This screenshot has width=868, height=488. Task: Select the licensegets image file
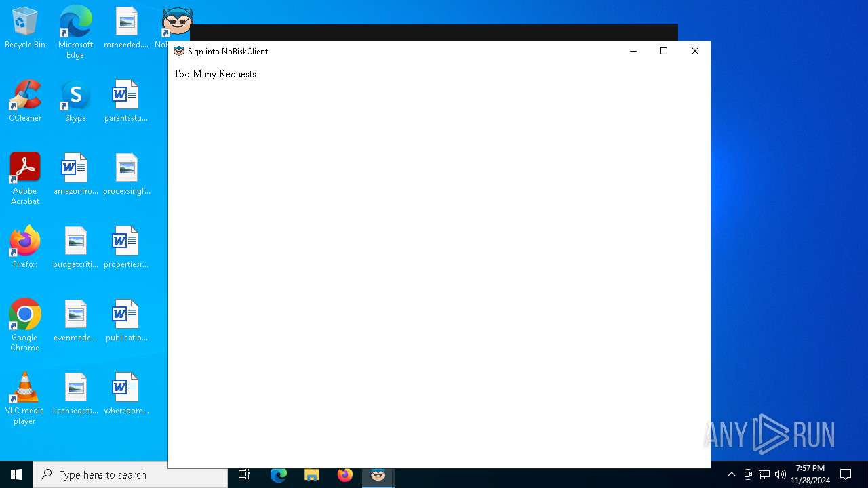click(75, 394)
